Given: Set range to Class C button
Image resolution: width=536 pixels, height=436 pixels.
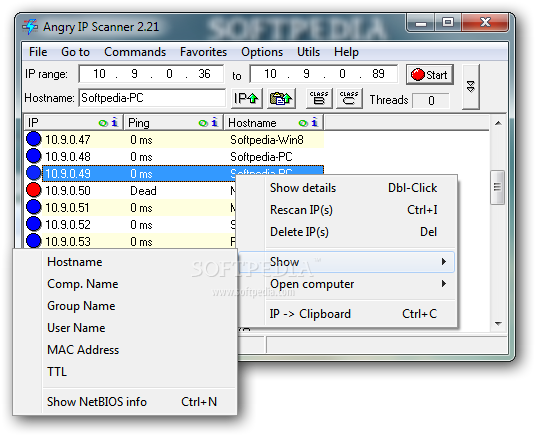Looking at the screenshot, I should click(x=349, y=98).
